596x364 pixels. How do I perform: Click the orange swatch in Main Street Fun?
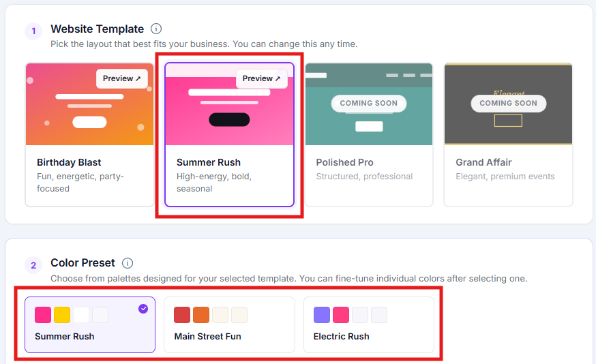coord(201,315)
